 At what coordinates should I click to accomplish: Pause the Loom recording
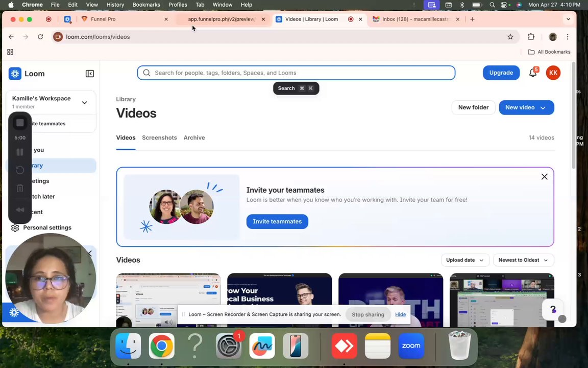click(x=20, y=152)
